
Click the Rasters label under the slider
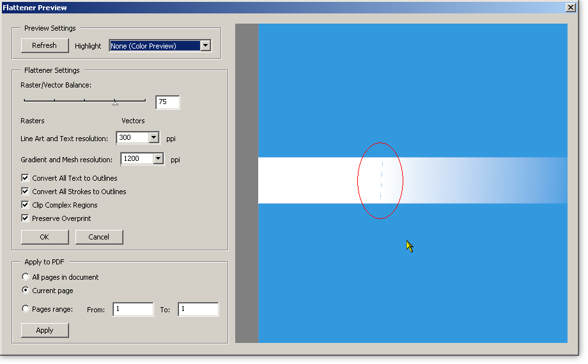[x=32, y=121]
